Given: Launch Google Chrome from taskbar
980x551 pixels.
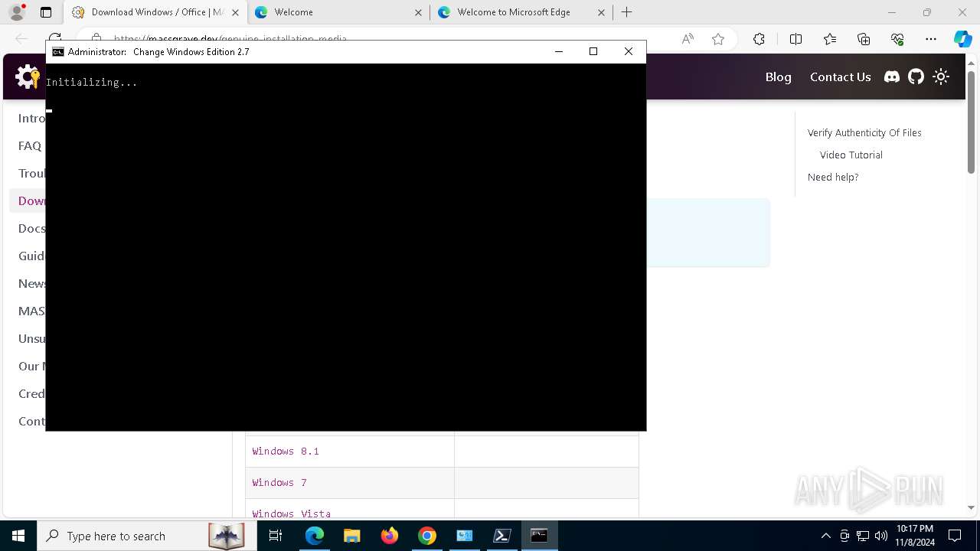Looking at the screenshot, I should pos(427,536).
